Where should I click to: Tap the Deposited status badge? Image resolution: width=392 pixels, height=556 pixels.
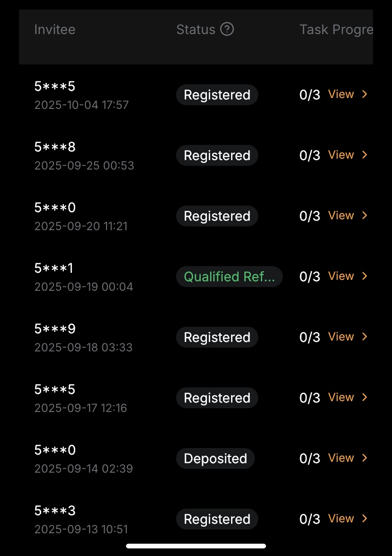[x=215, y=458]
